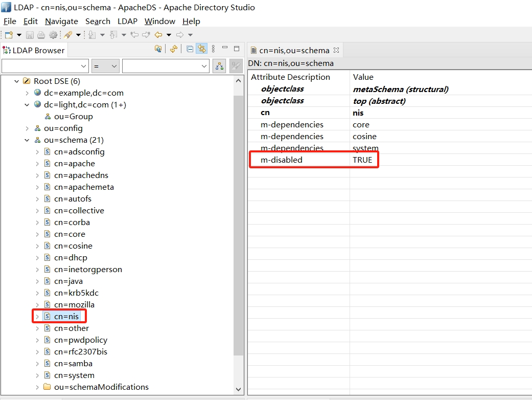Expand the cn=nis tree node

click(37, 317)
